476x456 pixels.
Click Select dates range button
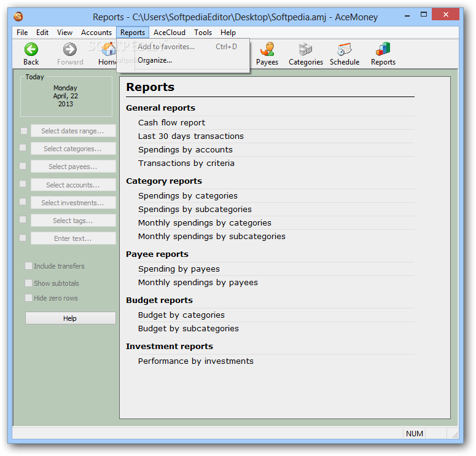73,131
